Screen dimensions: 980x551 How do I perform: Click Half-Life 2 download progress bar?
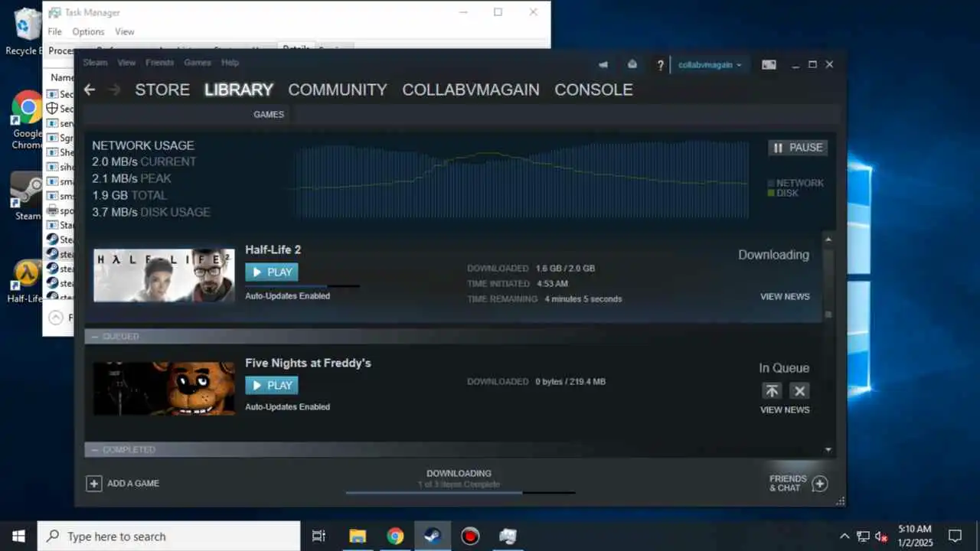pos(302,285)
